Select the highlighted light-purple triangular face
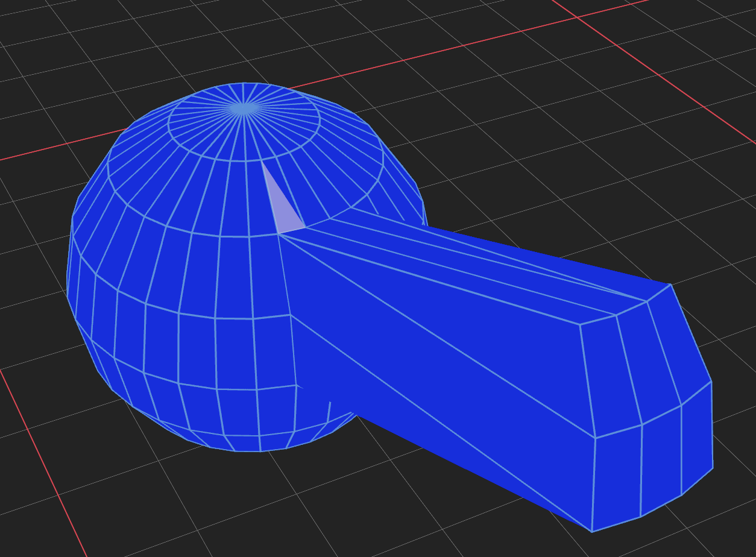 (x=282, y=209)
